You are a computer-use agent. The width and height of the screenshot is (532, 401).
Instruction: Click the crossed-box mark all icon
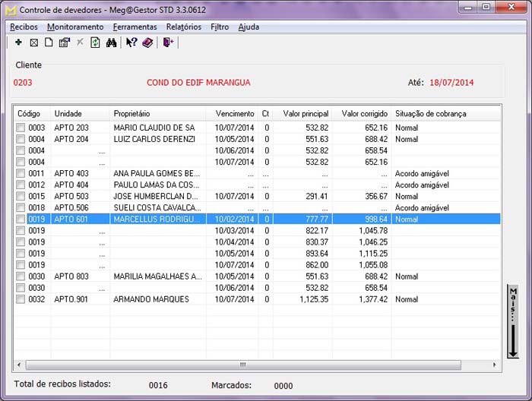[33, 43]
